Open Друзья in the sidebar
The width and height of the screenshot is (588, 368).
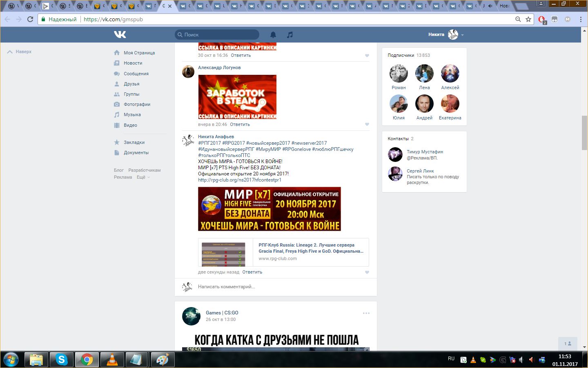click(131, 84)
